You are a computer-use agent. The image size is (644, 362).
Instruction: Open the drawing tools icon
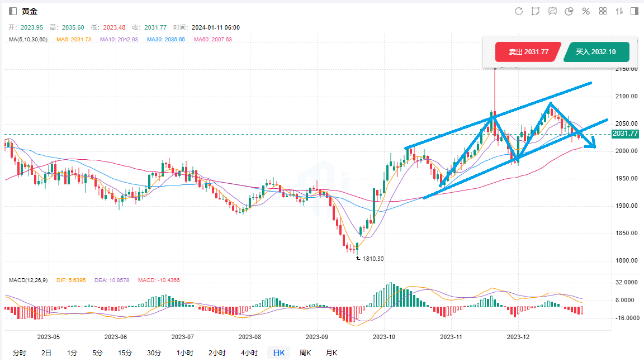pyautogui.click(x=536, y=11)
